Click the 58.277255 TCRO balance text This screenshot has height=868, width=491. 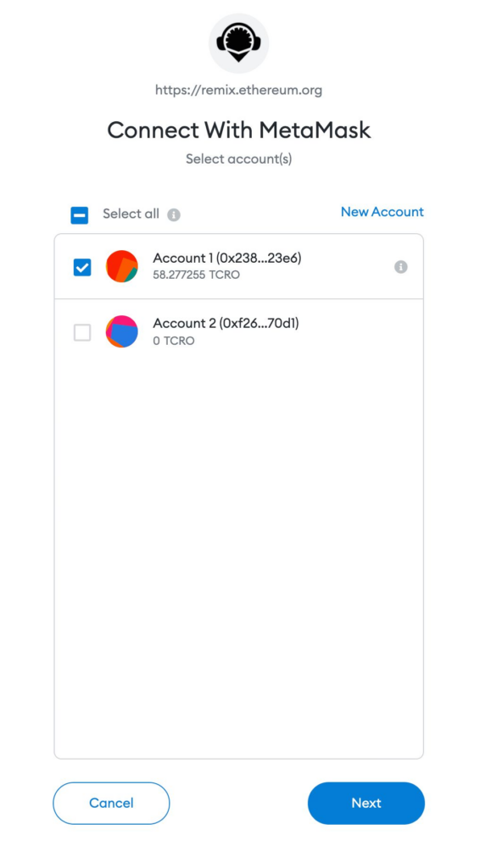point(197,275)
